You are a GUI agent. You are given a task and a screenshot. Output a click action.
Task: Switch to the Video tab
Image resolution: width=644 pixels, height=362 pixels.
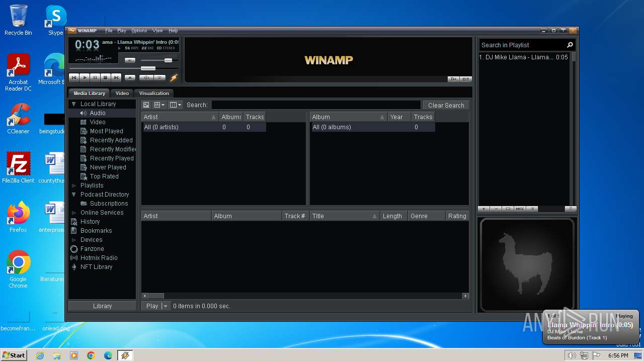122,93
